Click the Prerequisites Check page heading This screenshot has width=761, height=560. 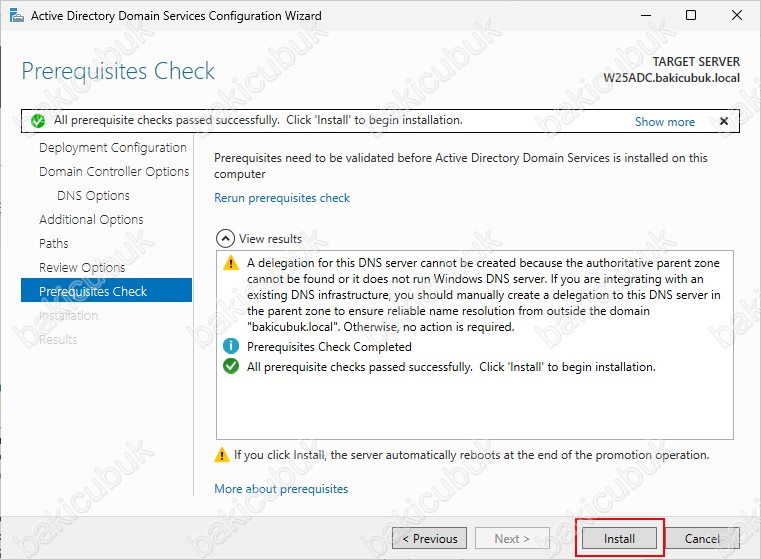coord(118,71)
